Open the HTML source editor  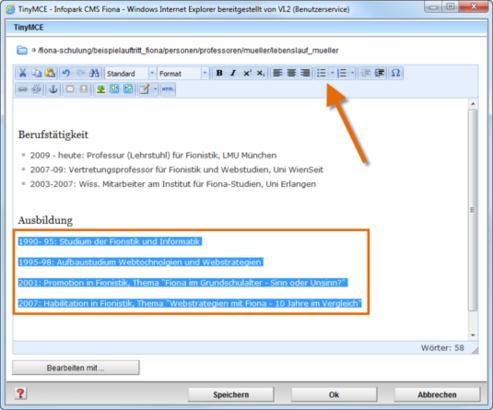coord(168,89)
